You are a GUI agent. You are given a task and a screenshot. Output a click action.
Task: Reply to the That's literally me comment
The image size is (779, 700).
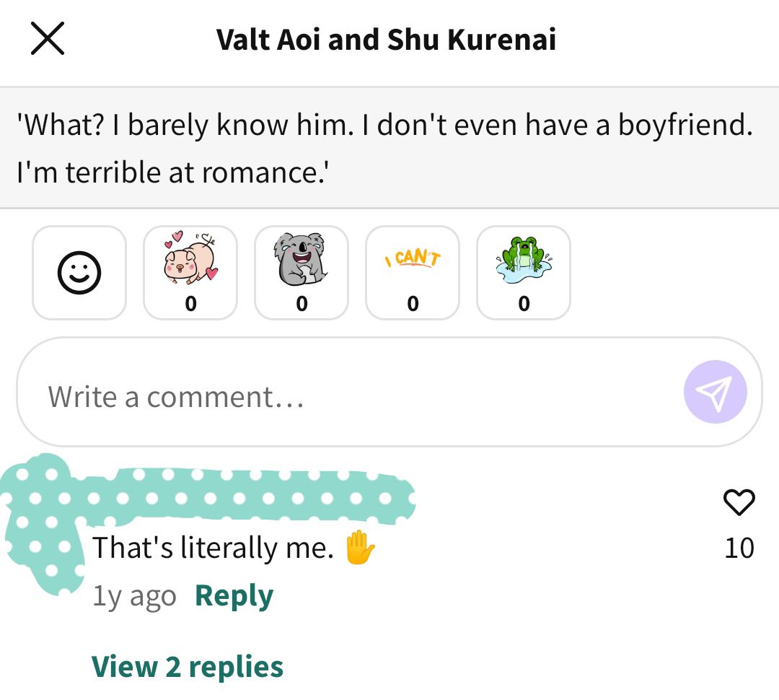(x=234, y=595)
